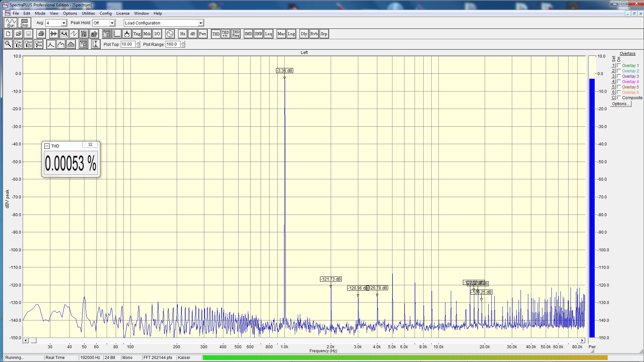Open the Load Configuration dropdown
The width and height of the screenshot is (644, 362).
tap(200, 23)
